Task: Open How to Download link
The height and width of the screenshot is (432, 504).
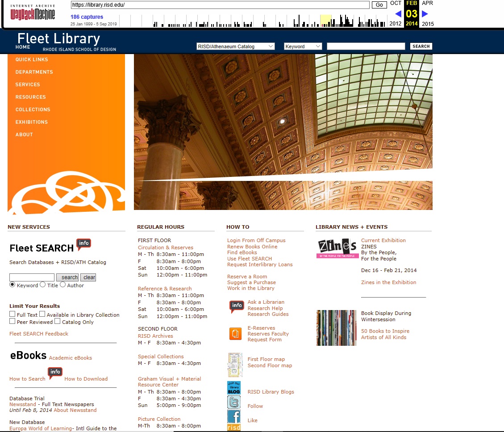Action: tap(86, 378)
